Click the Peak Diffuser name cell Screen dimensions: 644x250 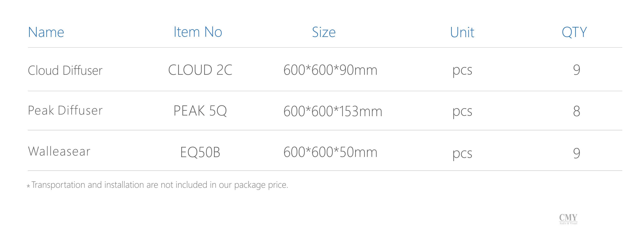tap(65, 110)
